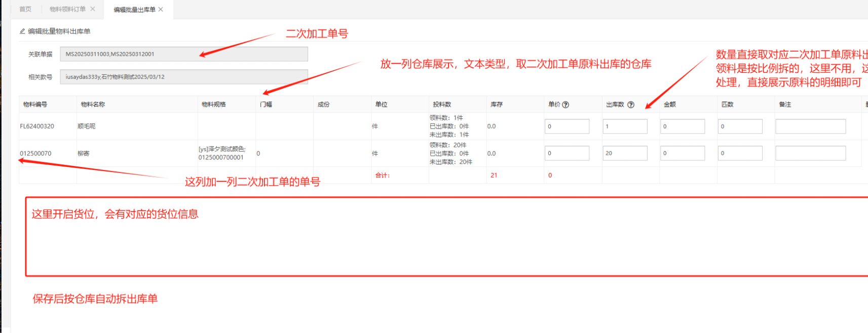
Task: Click the 备注 field in the 012500070 row
Action: [810, 153]
